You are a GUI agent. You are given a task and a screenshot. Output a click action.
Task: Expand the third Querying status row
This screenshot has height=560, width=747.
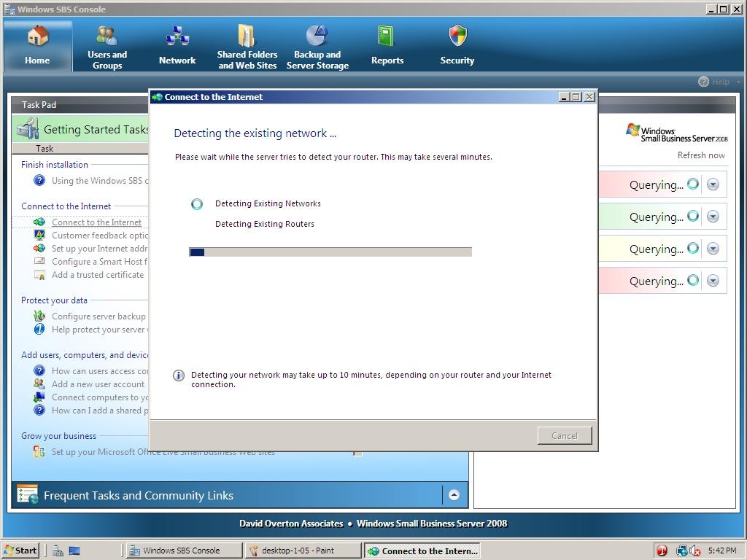(713, 249)
